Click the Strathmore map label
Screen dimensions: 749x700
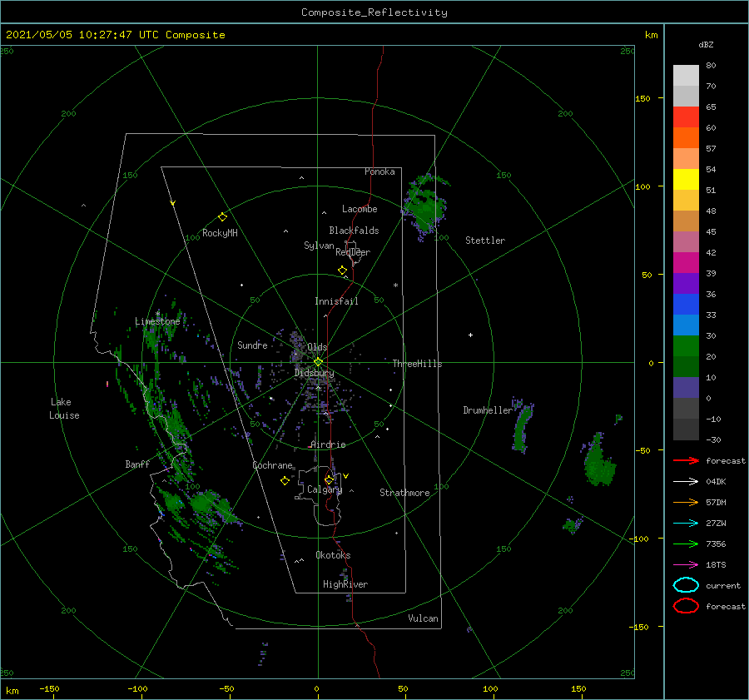pyautogui.click(x=404, y=493)
